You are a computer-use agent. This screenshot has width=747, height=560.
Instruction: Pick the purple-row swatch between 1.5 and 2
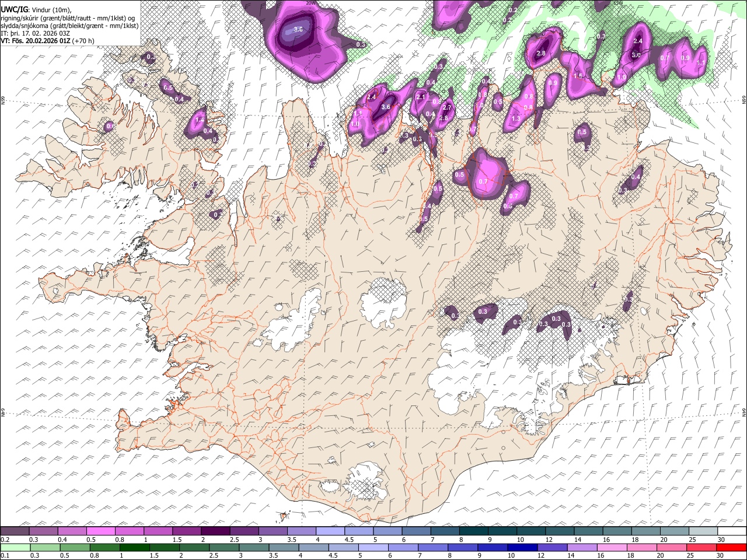coord(186,531)
